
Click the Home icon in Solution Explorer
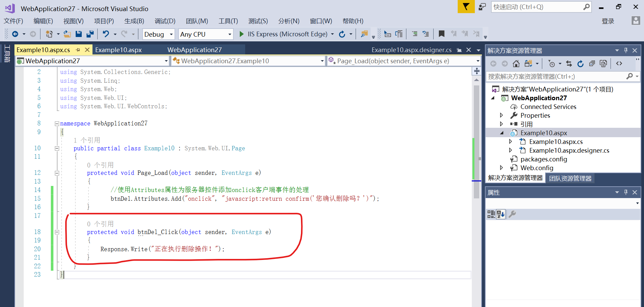pyautogui.click(x=517, y=63)
